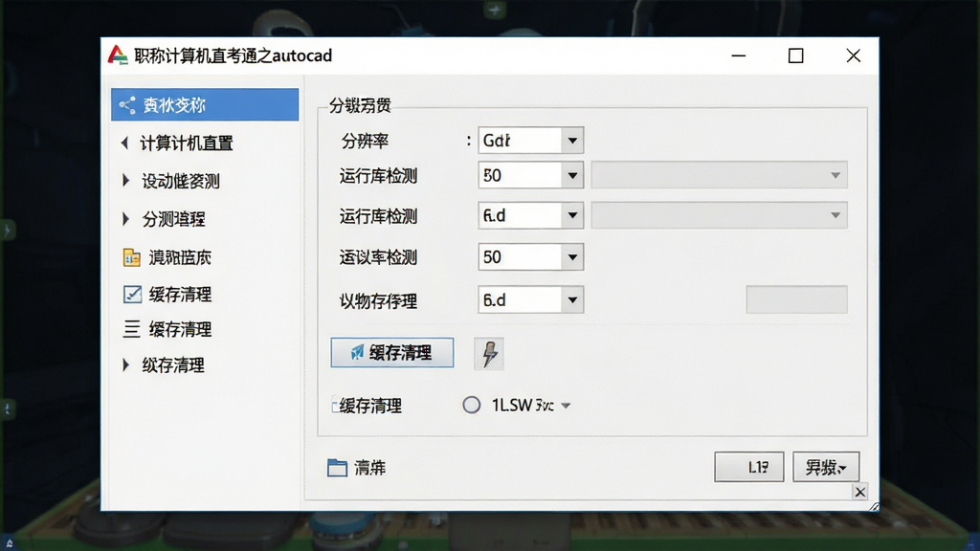Click the orange calendar icon in sidebar
The height and width of the screenshot is (551, 980).
coord(132,257)
